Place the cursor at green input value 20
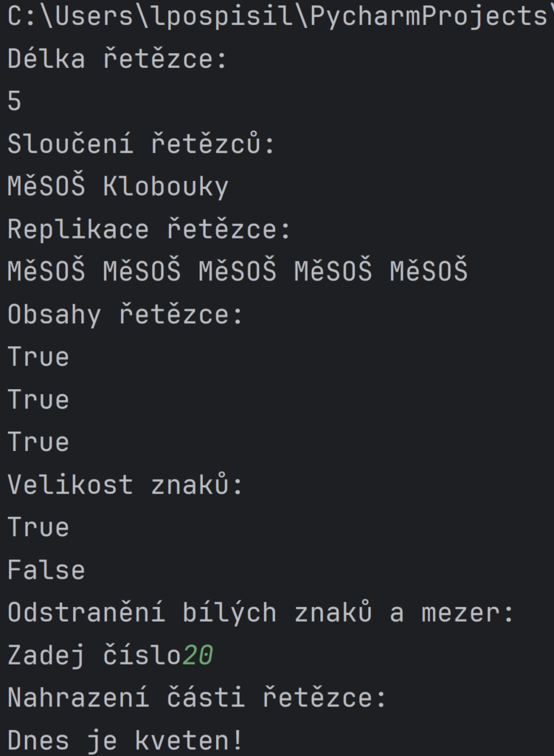 pos(198,656)
